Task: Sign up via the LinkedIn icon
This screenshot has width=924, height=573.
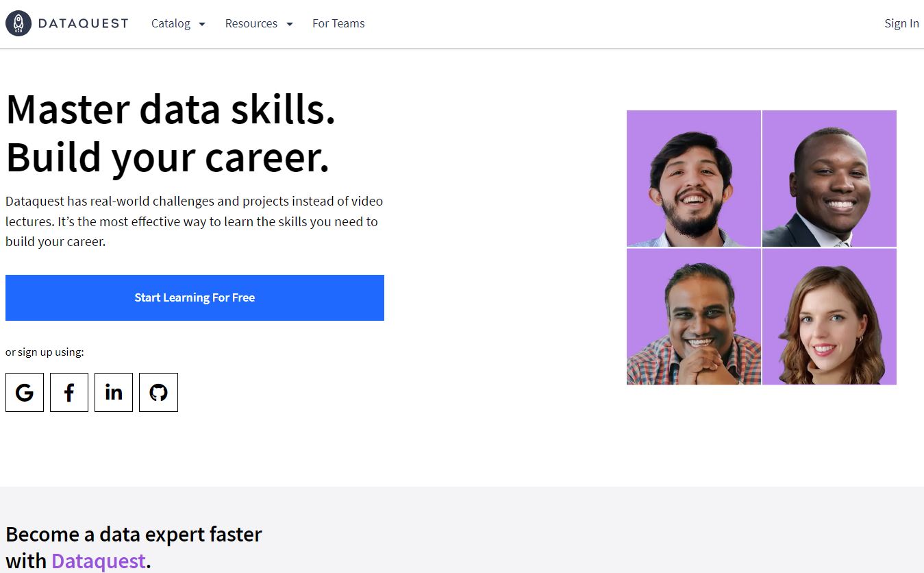Action: pos(113,392)
